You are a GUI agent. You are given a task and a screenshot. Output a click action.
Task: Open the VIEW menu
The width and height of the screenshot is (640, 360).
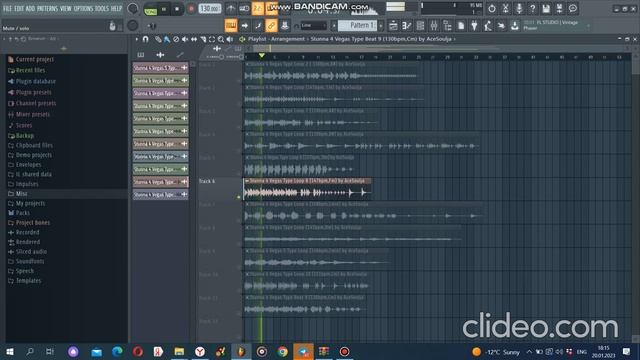[x=65, y=9]
